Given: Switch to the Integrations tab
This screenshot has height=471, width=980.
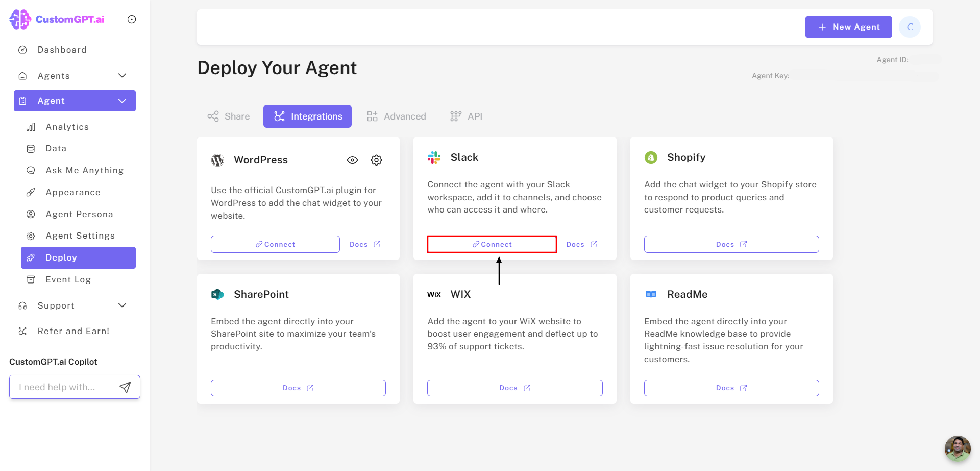Looking at the screenshot, I should (x=307, y=116).
